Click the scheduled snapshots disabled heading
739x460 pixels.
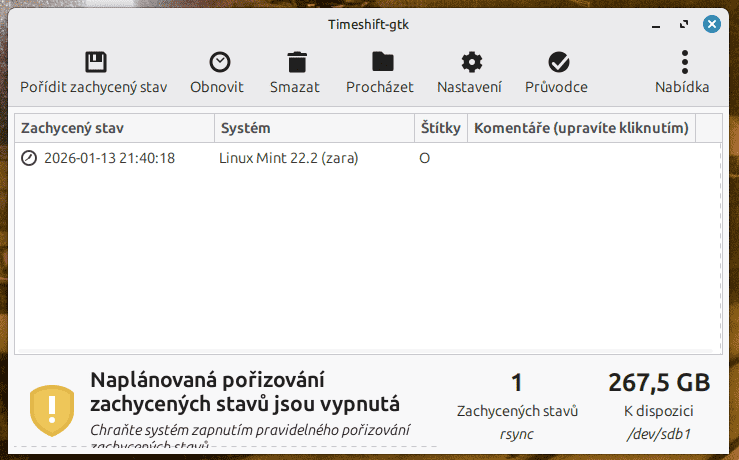click(245, 392)
